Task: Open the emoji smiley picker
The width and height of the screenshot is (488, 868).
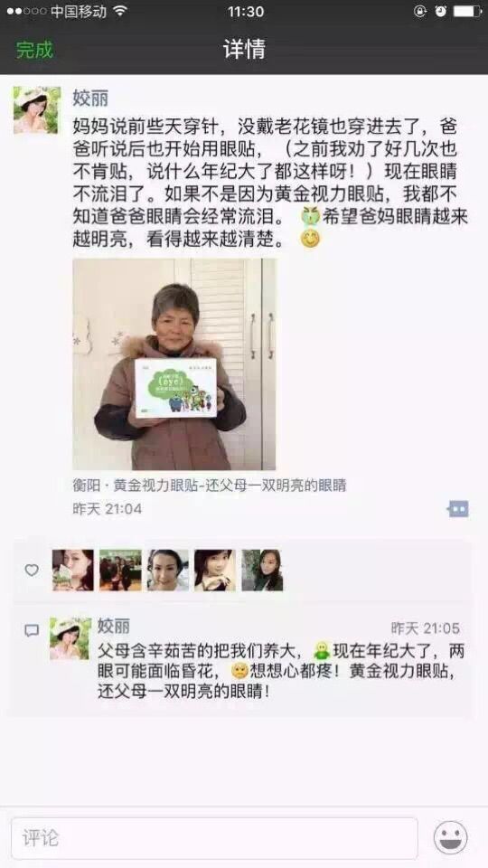Action: 451,837
